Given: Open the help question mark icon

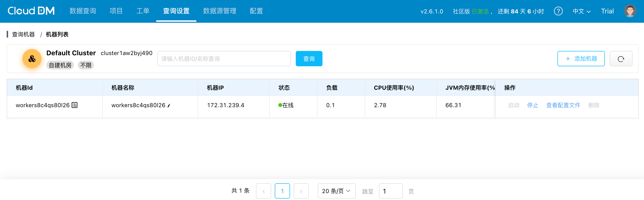Looking at the screenshot, I should (558, 11).
